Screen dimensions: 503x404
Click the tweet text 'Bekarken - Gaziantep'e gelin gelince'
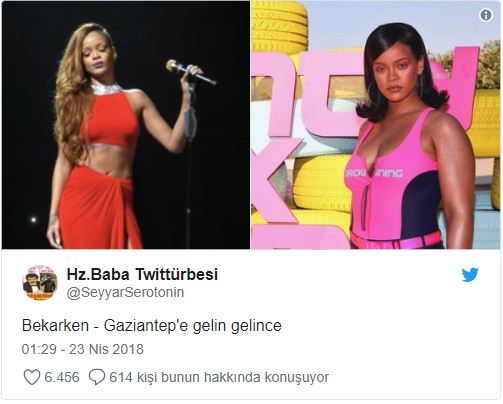coord(152,325)
